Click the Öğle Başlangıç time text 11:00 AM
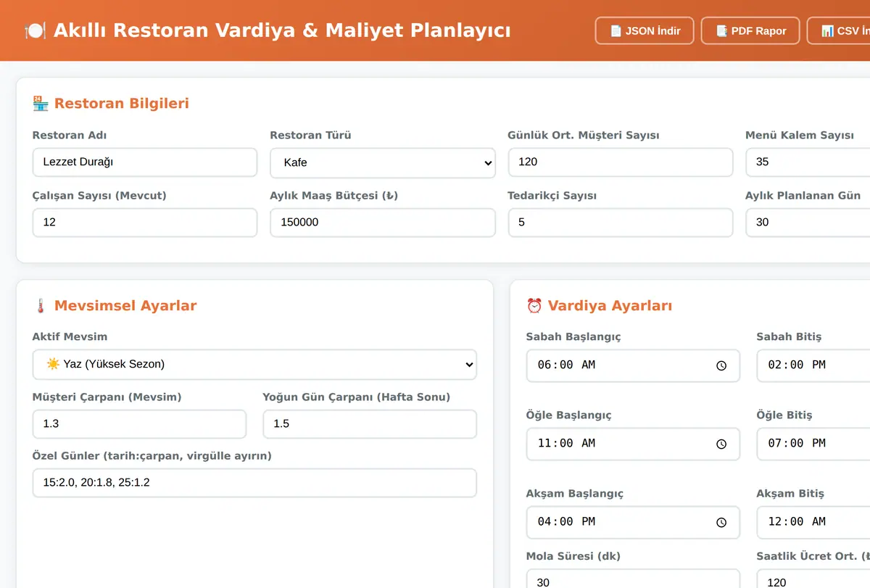Viewport: 870px width, 588px height. point(566,444)
